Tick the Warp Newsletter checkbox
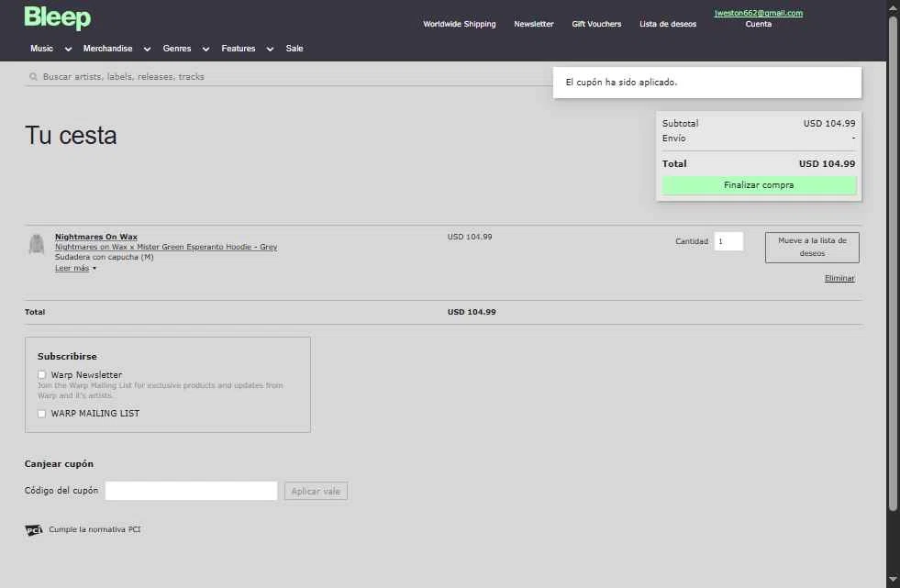This screenshot has width=900, height=588. (41, 374)
